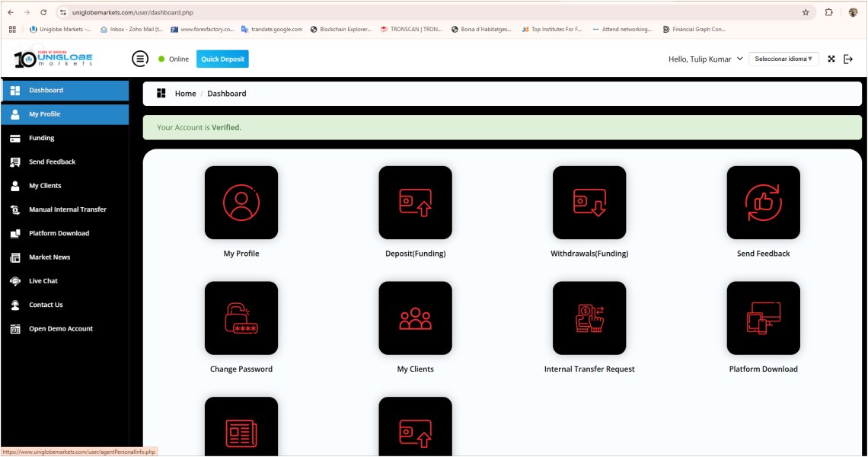Click the My Clients group tile icon
Viewport: 868px width, 457px height.
(415, 318)
